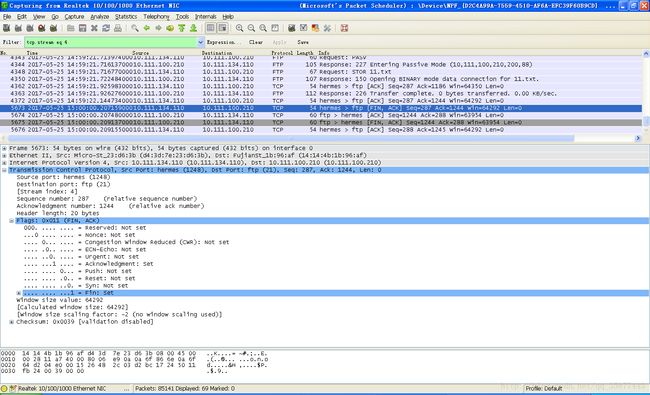Reset text zoom to normal size
Image resolution: width=650 pixels, height=395 pixels.
(x=263, y=28)
